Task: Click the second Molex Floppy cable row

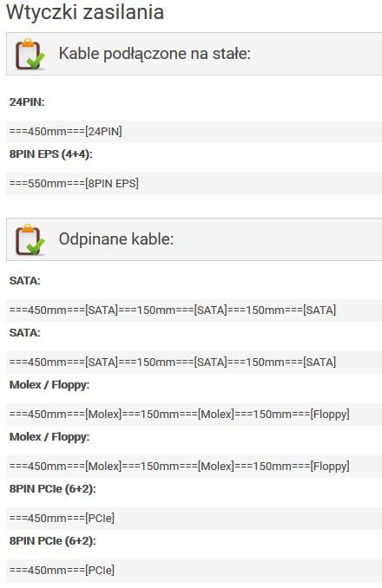Action: [194, 467]
